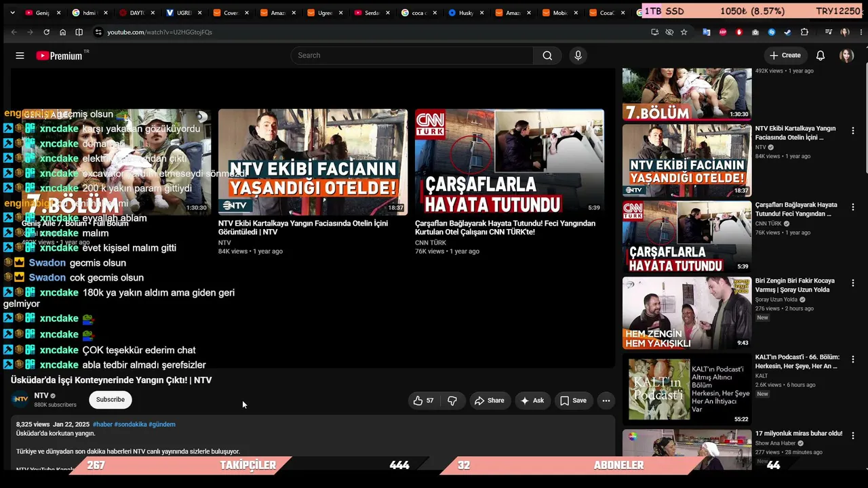Expand the browser tab search dropdown

[12, 13]
